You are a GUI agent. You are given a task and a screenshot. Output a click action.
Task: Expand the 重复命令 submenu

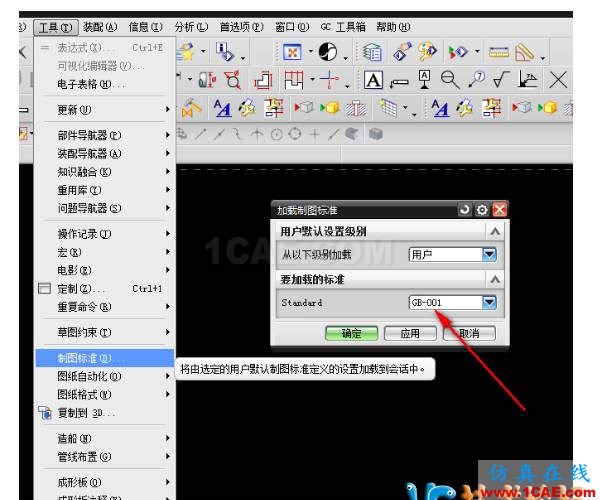[x=104, y=307]
